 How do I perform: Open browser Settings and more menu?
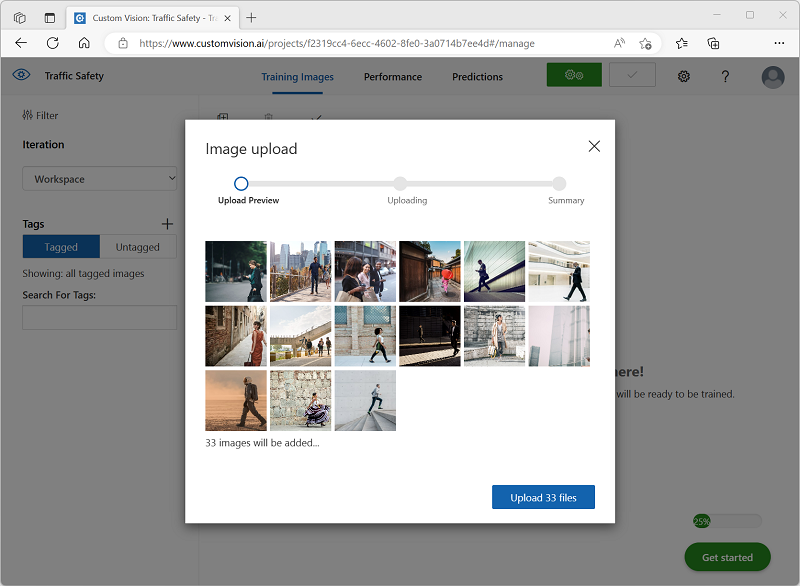pyautogui.click(x=779, y=43)
